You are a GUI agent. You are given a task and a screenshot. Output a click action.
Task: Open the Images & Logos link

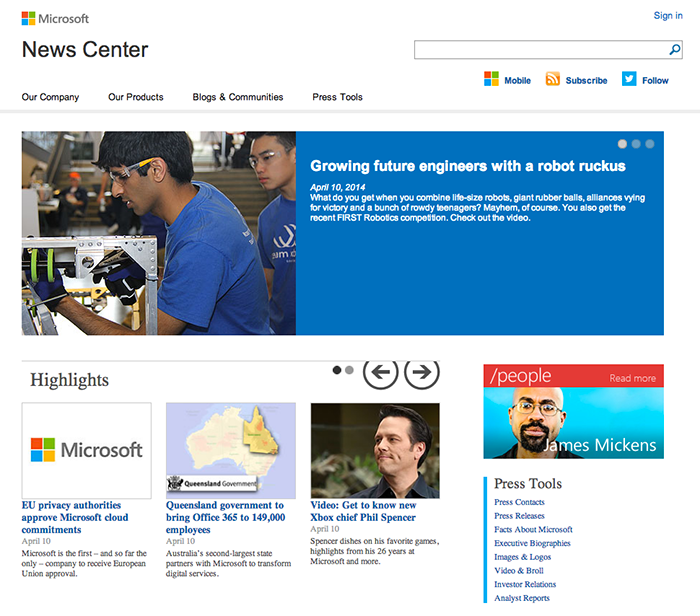pos(522,557)
